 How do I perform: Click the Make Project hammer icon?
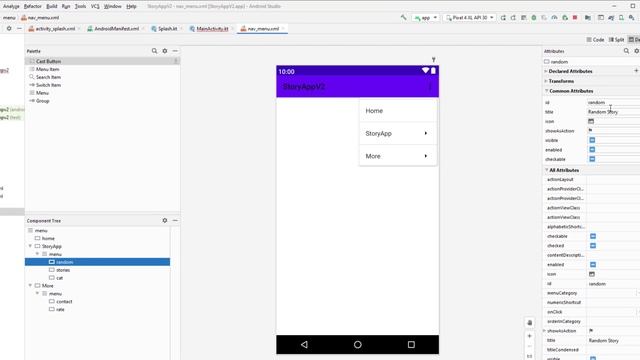[404, 18]
